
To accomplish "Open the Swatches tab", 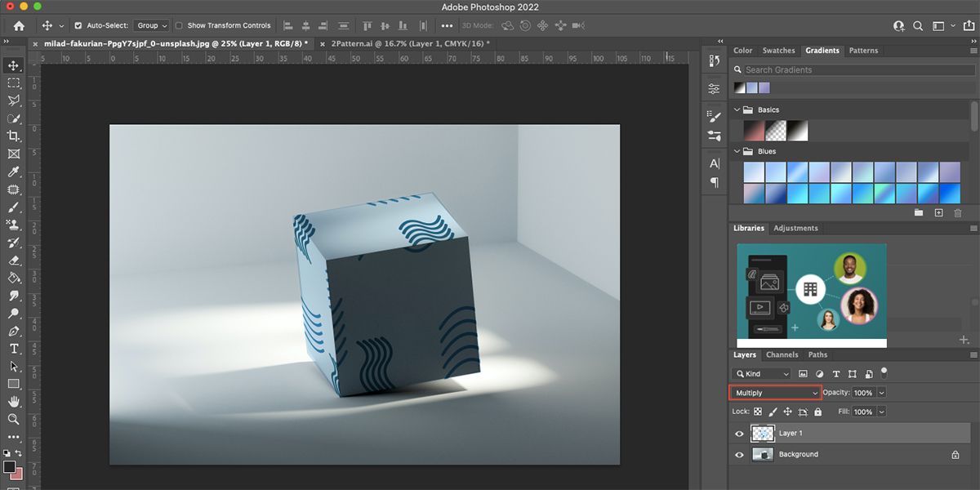I will pos(778,50).
